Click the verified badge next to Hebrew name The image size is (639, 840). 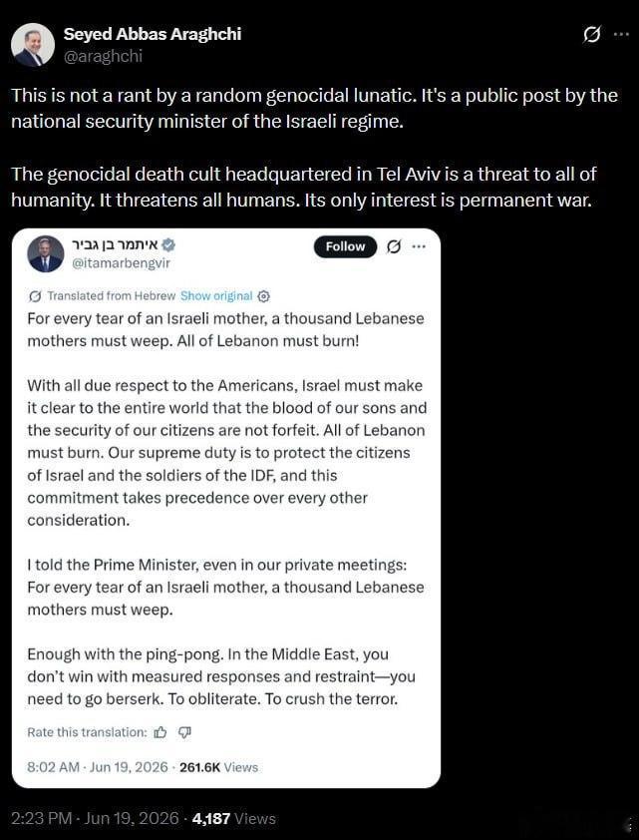point(168,245)
